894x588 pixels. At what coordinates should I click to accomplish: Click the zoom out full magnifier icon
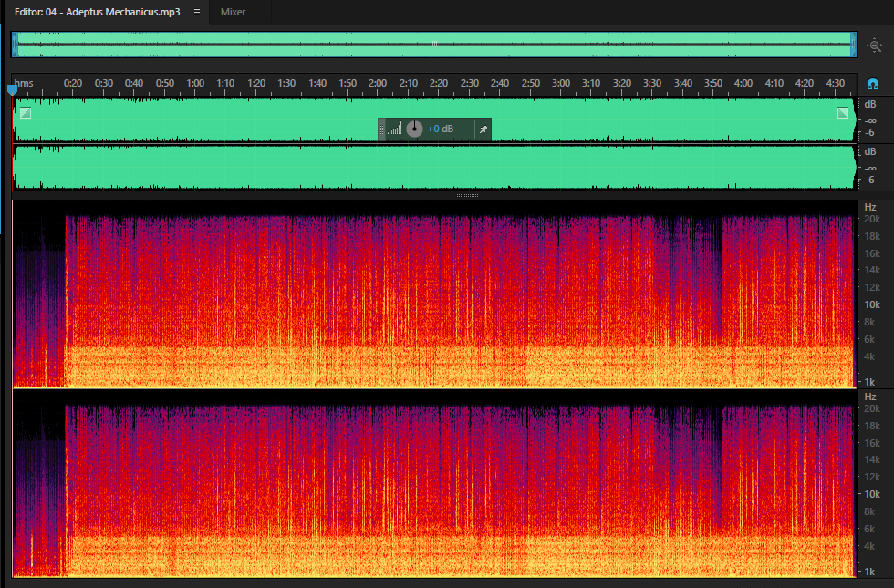(x=875, y=45)
